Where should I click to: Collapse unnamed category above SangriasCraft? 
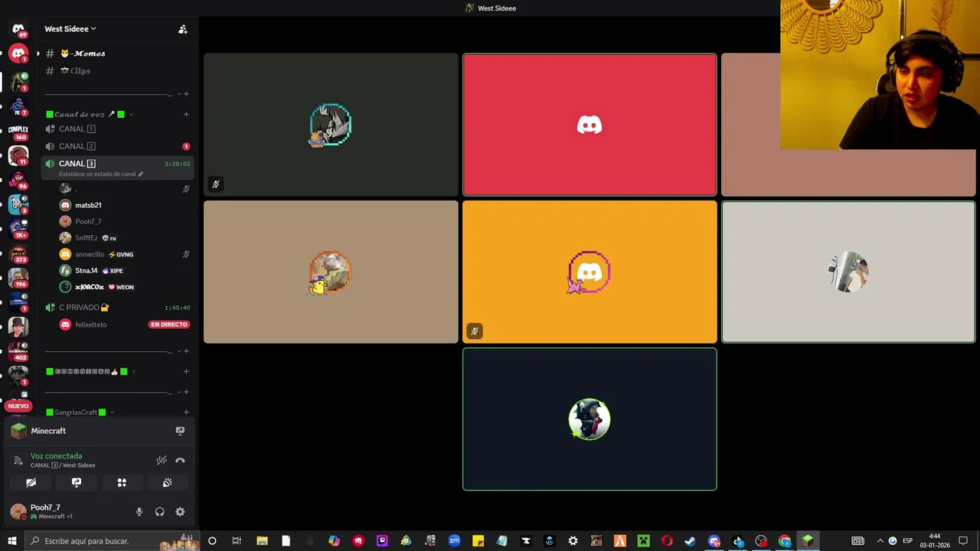tap(179, 392)
